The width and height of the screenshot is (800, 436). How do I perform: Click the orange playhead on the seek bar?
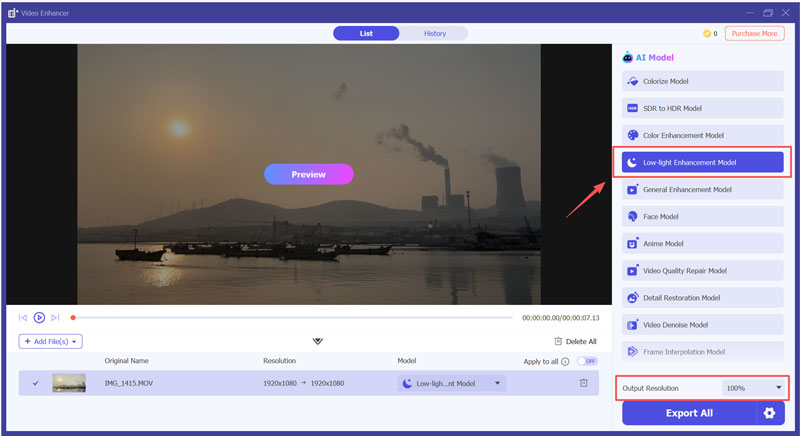point(73,318)
